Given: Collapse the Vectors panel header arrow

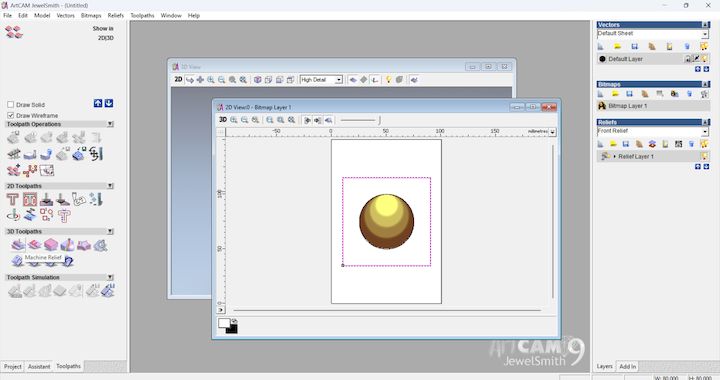Looking at the screenshot, I should (706, 24).
